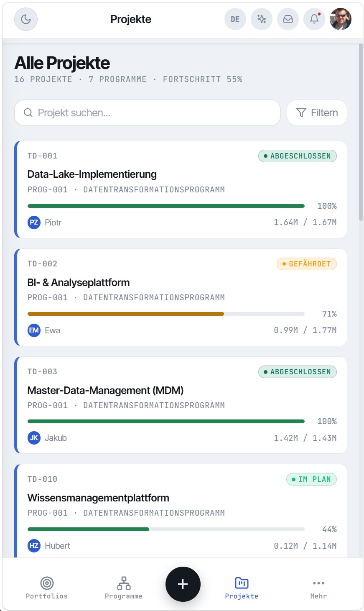
Task: Switch language with the DE button
Action: tap(235, 19)
